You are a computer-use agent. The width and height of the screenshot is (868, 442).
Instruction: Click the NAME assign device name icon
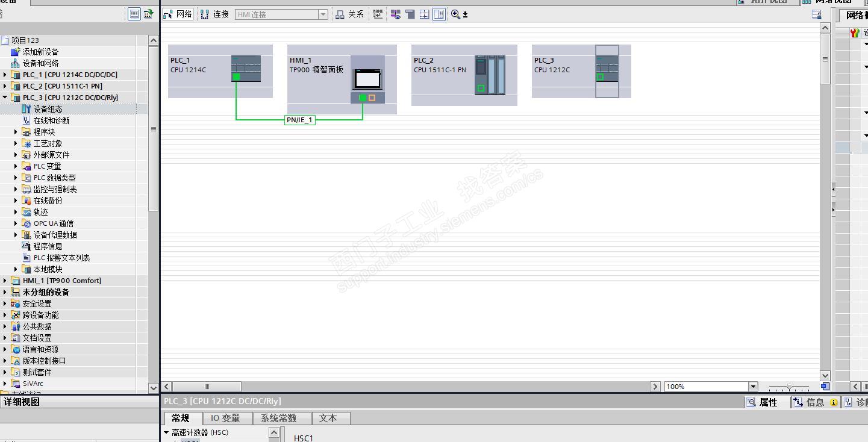point(378,14)
